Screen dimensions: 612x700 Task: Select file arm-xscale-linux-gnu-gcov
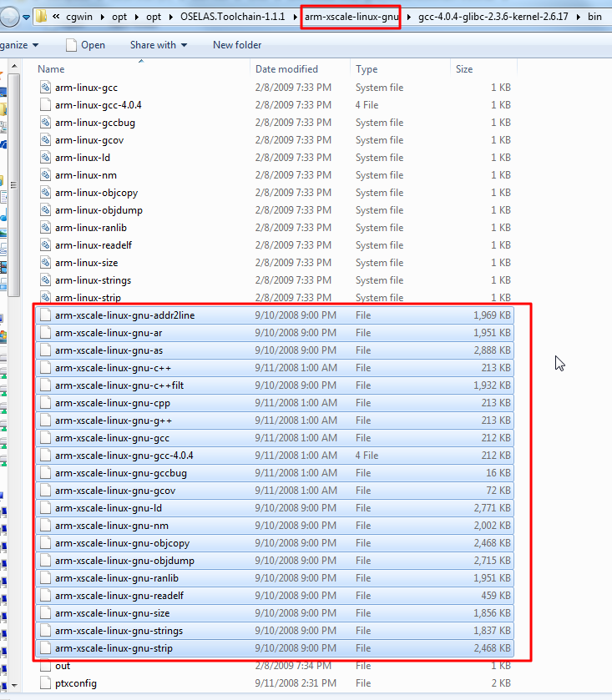[x=275, y=491]
